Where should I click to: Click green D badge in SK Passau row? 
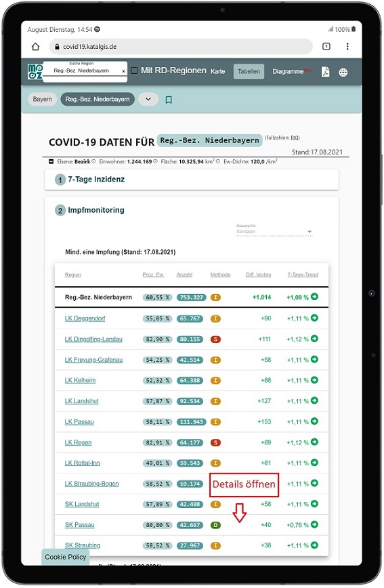(x=215, y=526)
